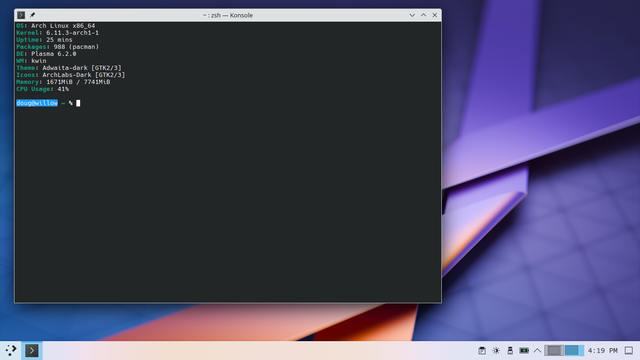640x360 pixels.
Task: Click the '~ : zsh — Konsole' window title
Action: click(x=228, y=15)
